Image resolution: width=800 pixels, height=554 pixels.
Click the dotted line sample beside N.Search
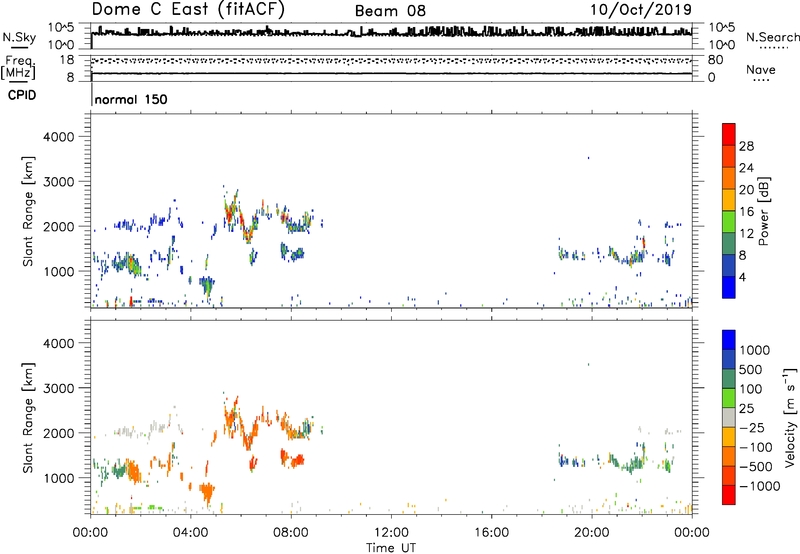pyautogui.click(x=774, y=48)
